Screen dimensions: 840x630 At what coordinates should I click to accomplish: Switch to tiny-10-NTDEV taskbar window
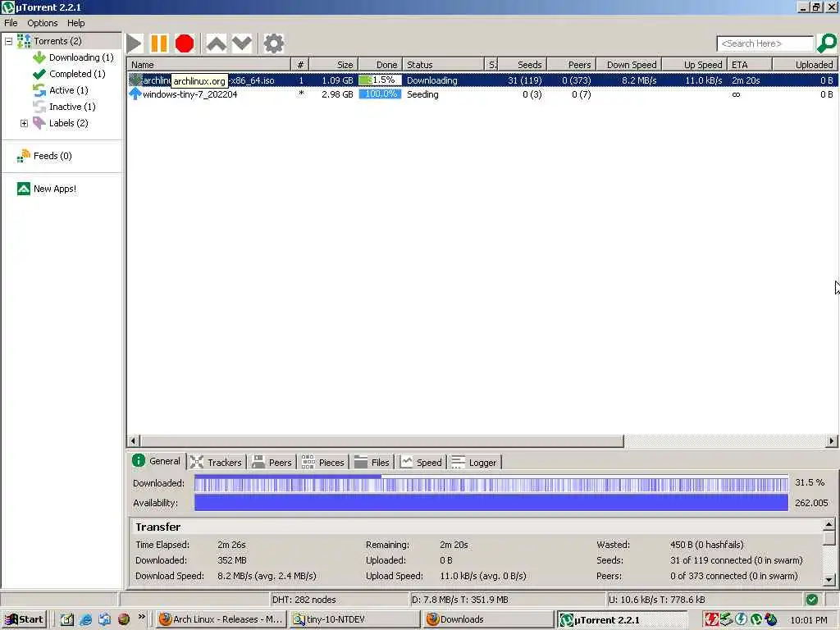[x=354, y=620]
